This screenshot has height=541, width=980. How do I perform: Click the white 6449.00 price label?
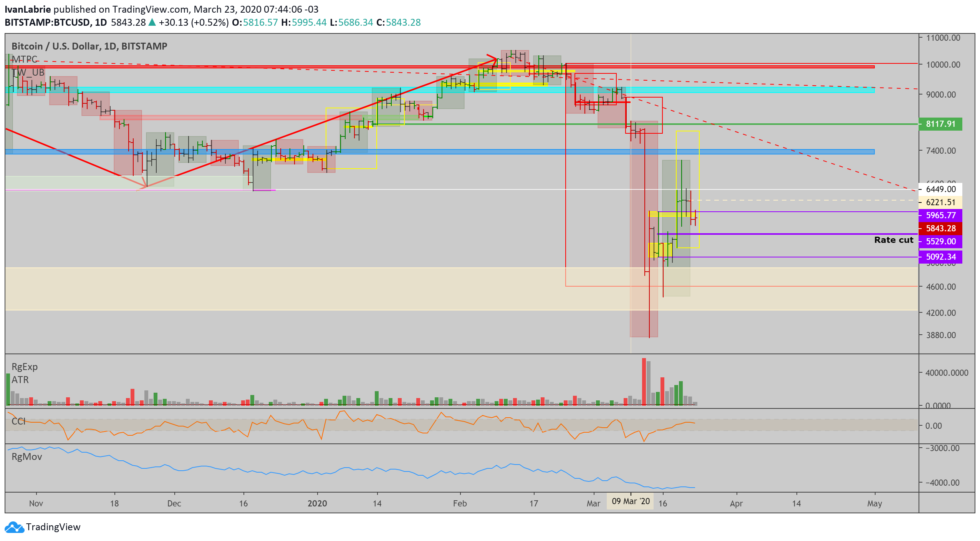pos(940,189)
